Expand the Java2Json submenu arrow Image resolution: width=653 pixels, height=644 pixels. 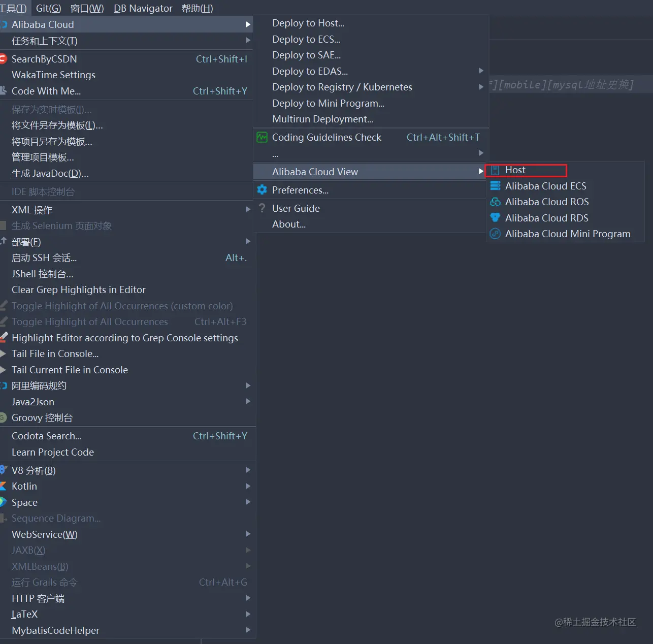248,401
